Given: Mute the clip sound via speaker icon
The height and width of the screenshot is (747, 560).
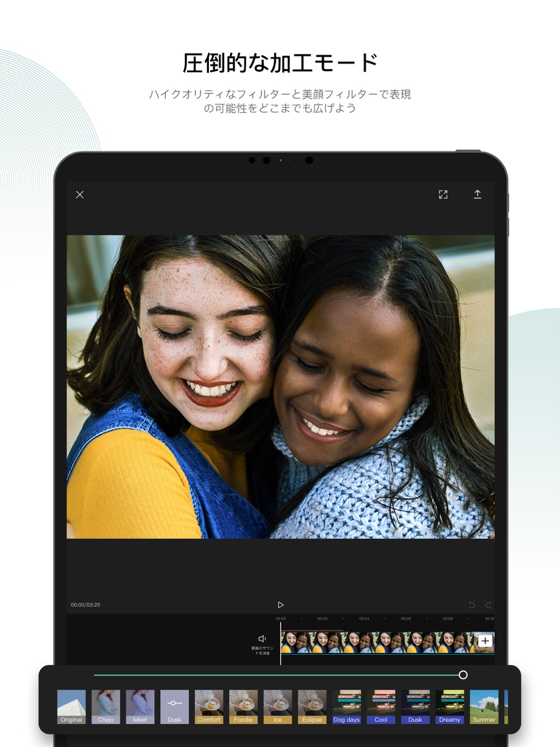Looking at the screenshot, I should click(x=262, y=638).
